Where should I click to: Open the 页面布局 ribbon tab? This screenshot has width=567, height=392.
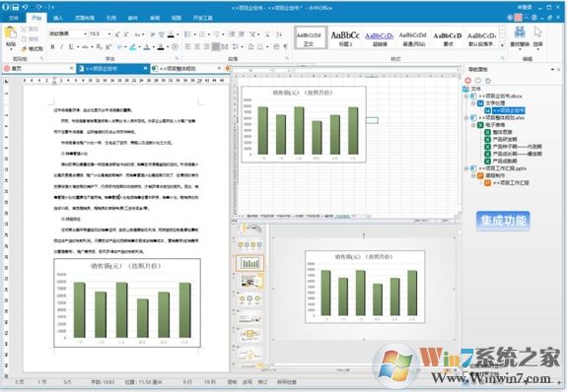[85, 18]
